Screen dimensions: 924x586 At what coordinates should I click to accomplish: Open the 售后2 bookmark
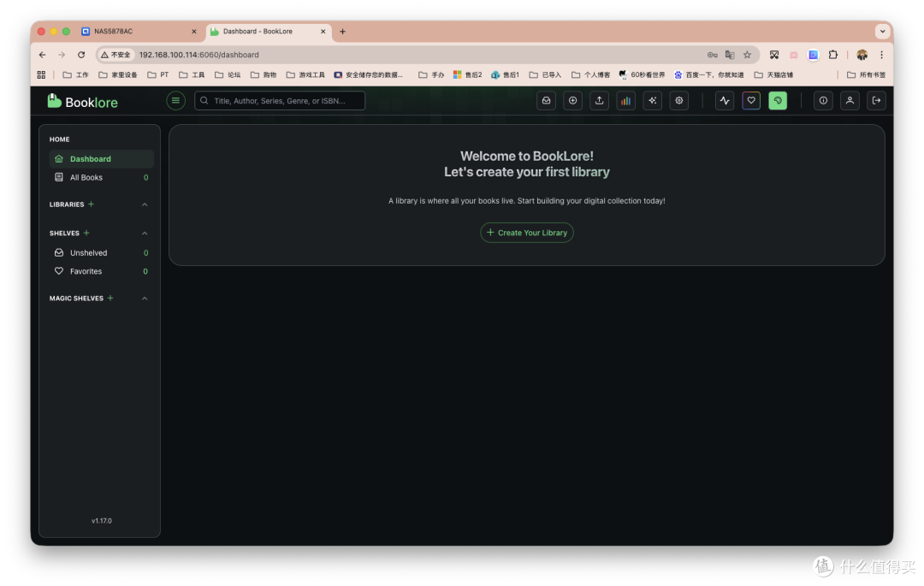tap(468, 74)
